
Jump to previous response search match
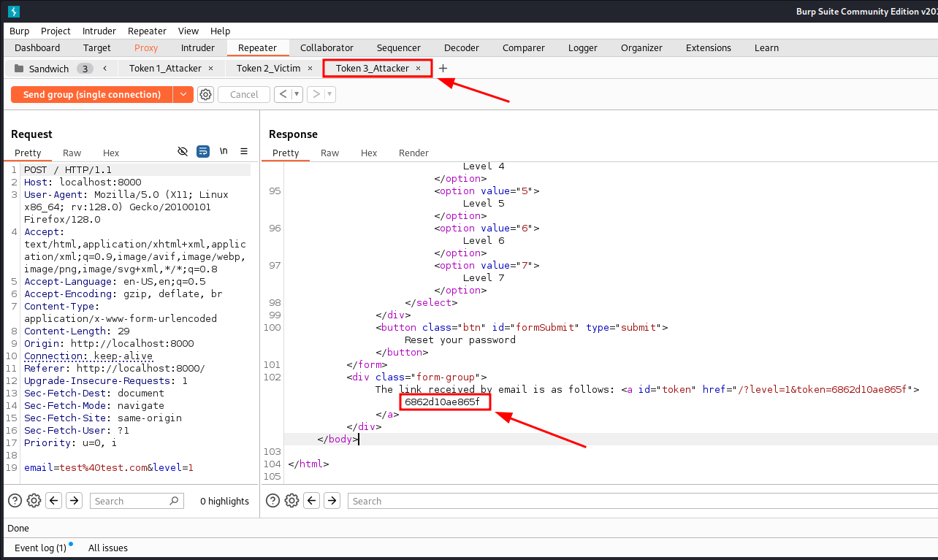[x=312, y=501]
